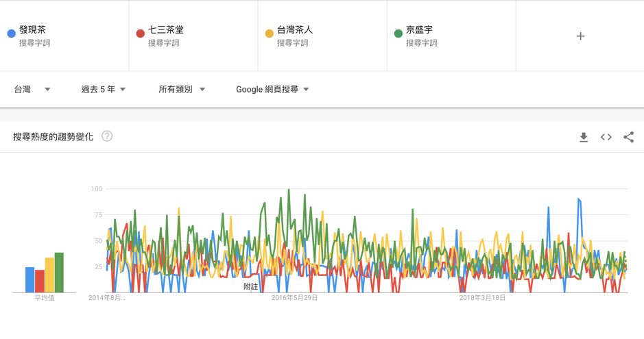Viewport: 644px width, 339px height.
Task: Expand the 所有類別 category dropdown
Action: click(x=182, y=89)
